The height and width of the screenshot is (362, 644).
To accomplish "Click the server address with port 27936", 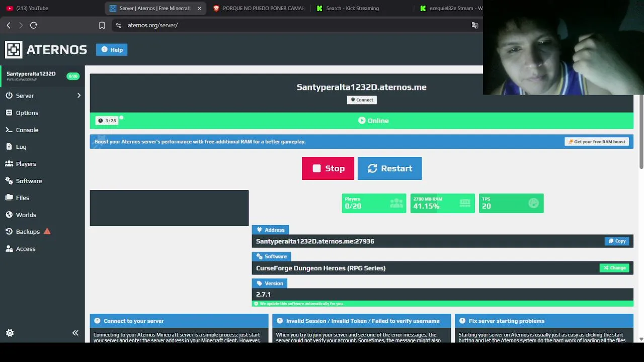I will coord(315,241).
